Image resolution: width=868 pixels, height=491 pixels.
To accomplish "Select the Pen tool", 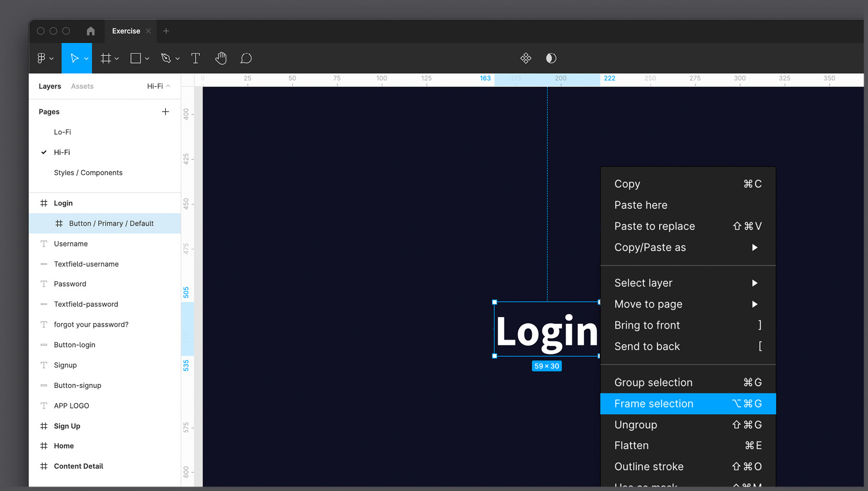I will pos(166,58).
